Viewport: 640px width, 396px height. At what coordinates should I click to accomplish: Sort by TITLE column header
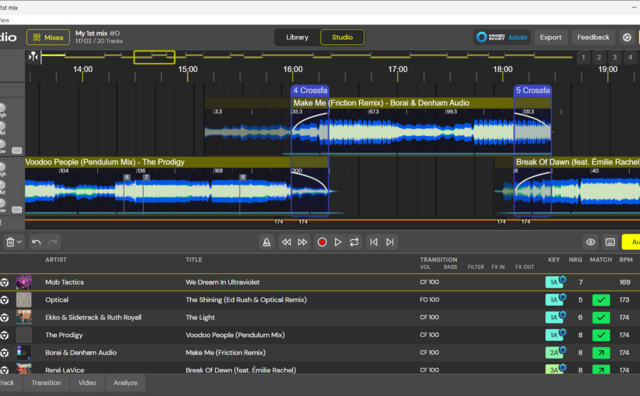point(194,260)
